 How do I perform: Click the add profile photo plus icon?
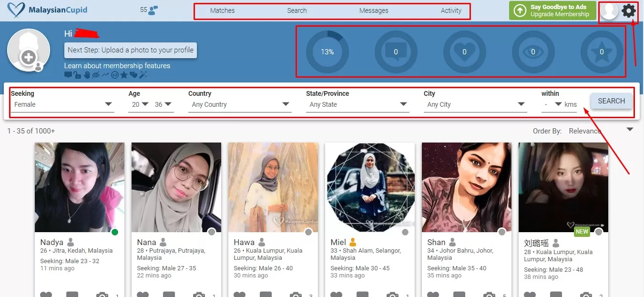pyautogui.click(x=29, y=58)
